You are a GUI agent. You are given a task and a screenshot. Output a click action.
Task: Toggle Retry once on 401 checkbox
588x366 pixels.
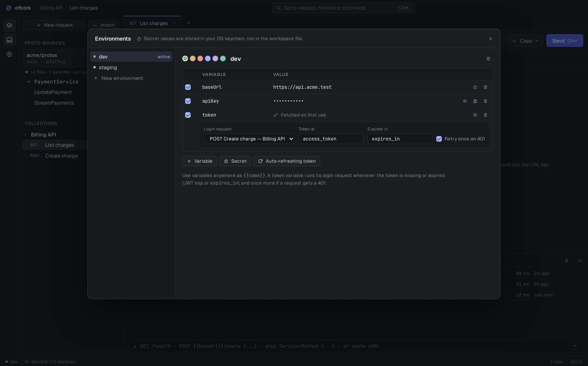pyautogui.click(x=439, y=139)
